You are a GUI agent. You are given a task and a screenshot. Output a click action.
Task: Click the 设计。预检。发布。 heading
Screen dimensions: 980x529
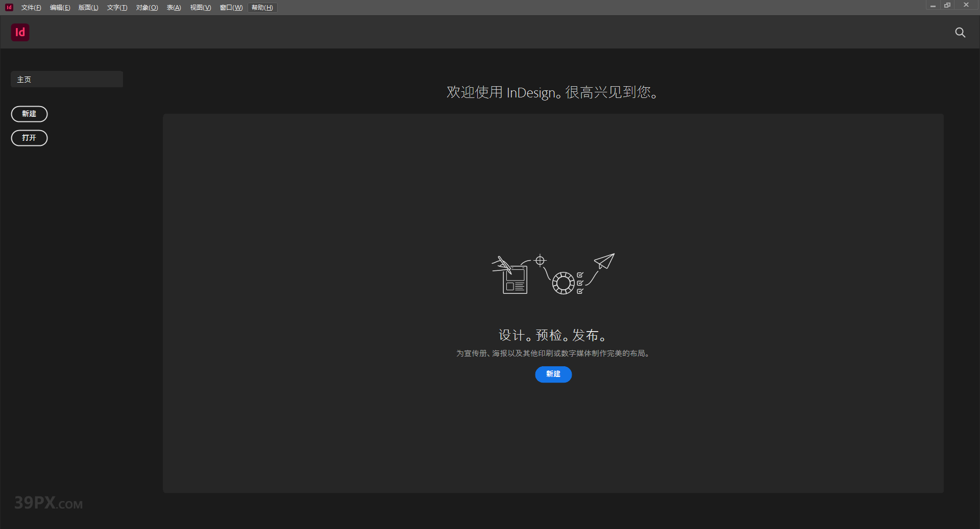tap(553, 335)
